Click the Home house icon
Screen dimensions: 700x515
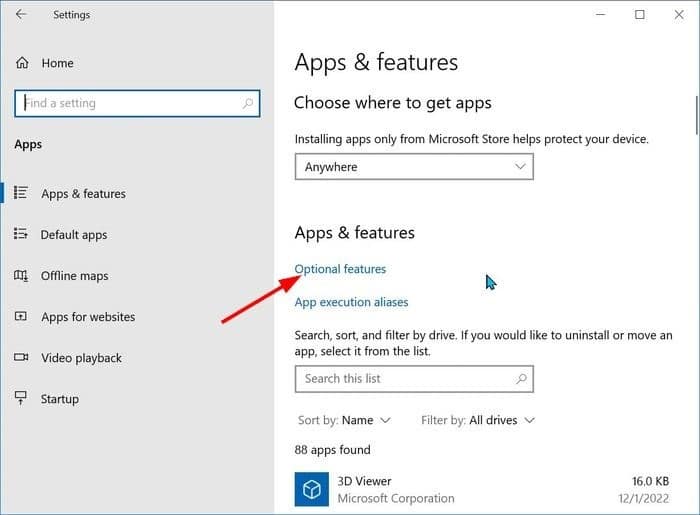click(x=22, y=63)
